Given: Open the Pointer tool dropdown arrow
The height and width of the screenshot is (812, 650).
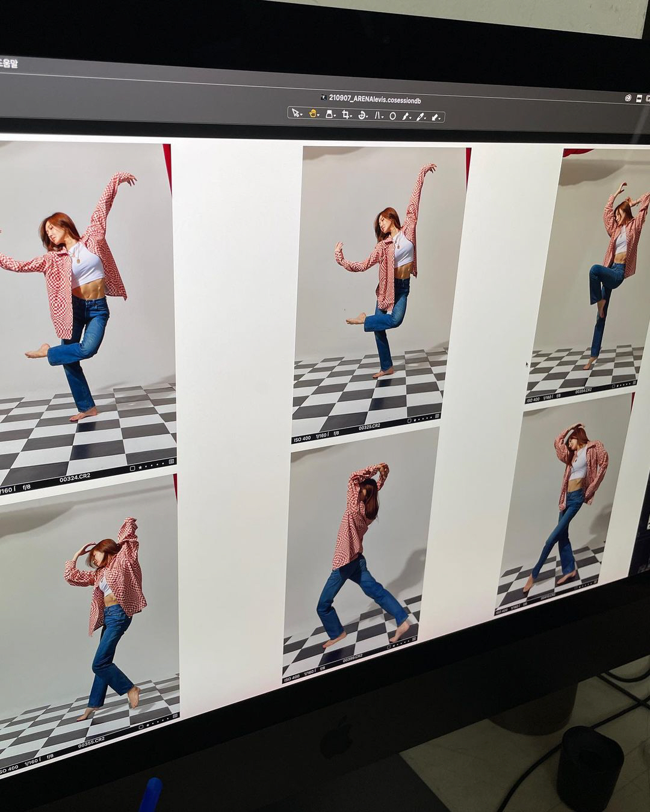Looking at the screenshot, I should [302, 114].
